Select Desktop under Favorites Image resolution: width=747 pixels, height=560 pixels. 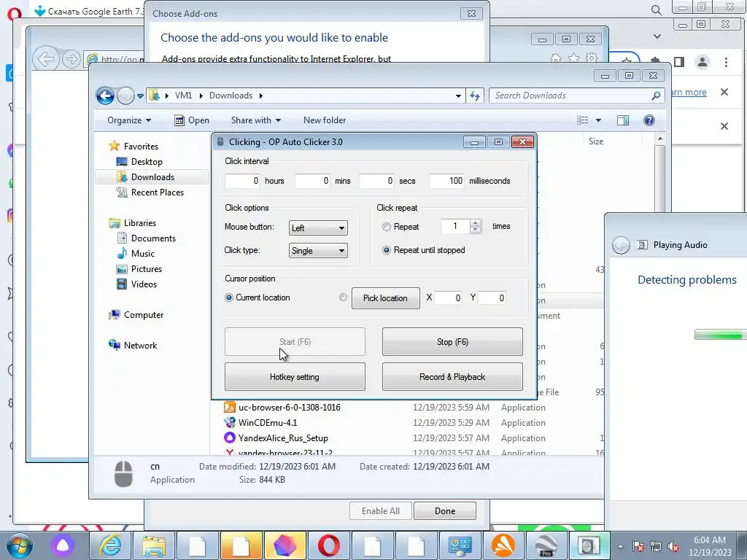[x=147, y=162]
